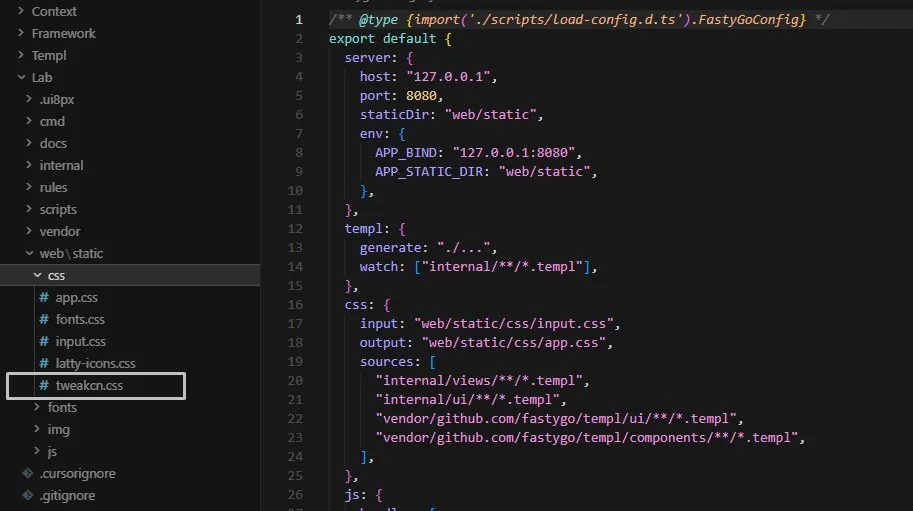Collapse the css folder chevron

[37, 275]
